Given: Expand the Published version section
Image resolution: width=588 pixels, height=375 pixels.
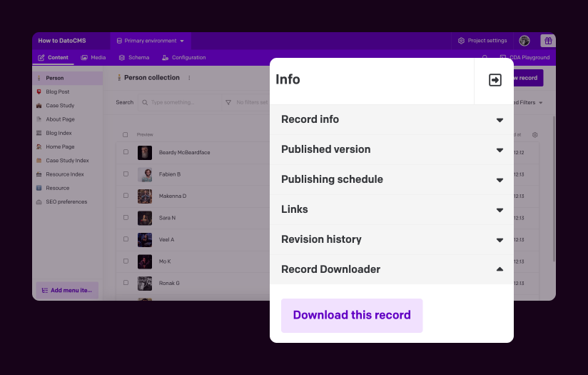Looking at the screenshot, I should pos(392,149).
